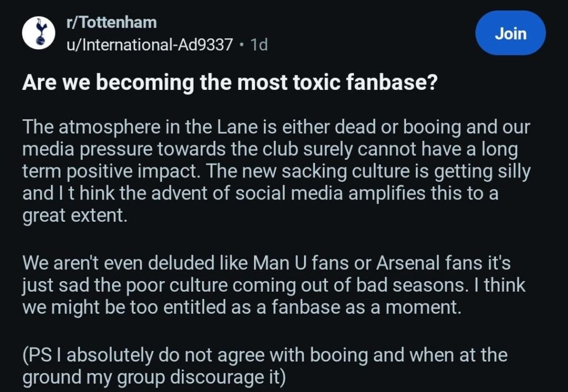The image size is (568, 392).
Task: Join the r/Tottenham community
Action: click(x=510, y=33)
